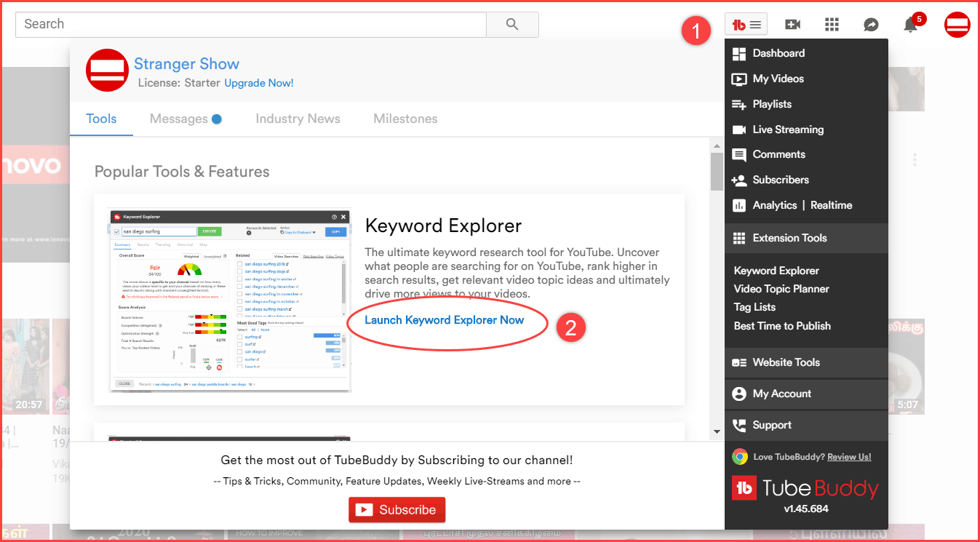This screenshot has height=542, width=980.
Task: Click Launch Keyword Explorer Now link
Action: click(444, 320)
